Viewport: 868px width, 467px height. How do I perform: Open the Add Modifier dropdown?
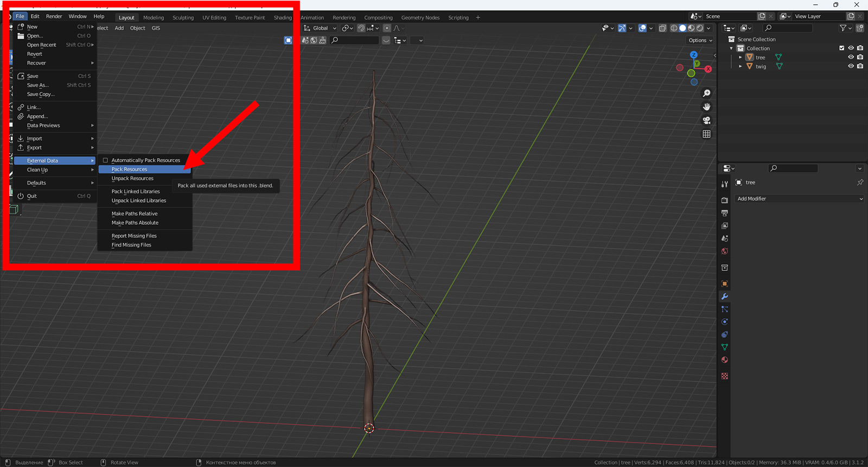(x=799, y=199)
